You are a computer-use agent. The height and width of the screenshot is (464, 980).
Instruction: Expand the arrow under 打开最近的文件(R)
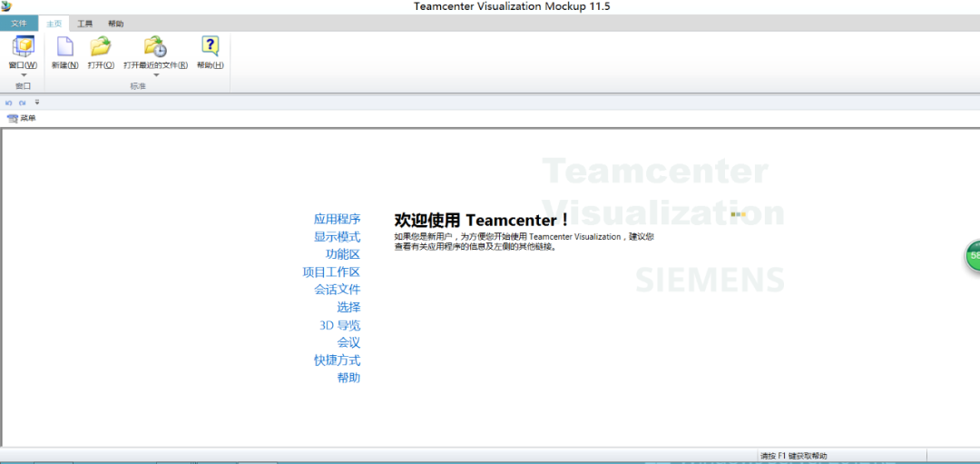click(156, 75)
